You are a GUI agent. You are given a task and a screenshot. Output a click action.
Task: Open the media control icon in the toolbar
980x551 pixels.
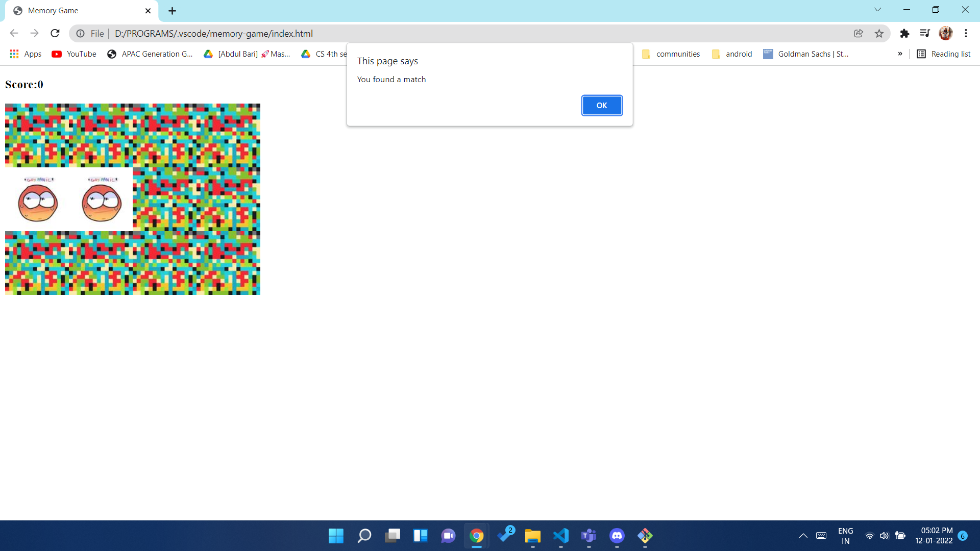(925, 34)
